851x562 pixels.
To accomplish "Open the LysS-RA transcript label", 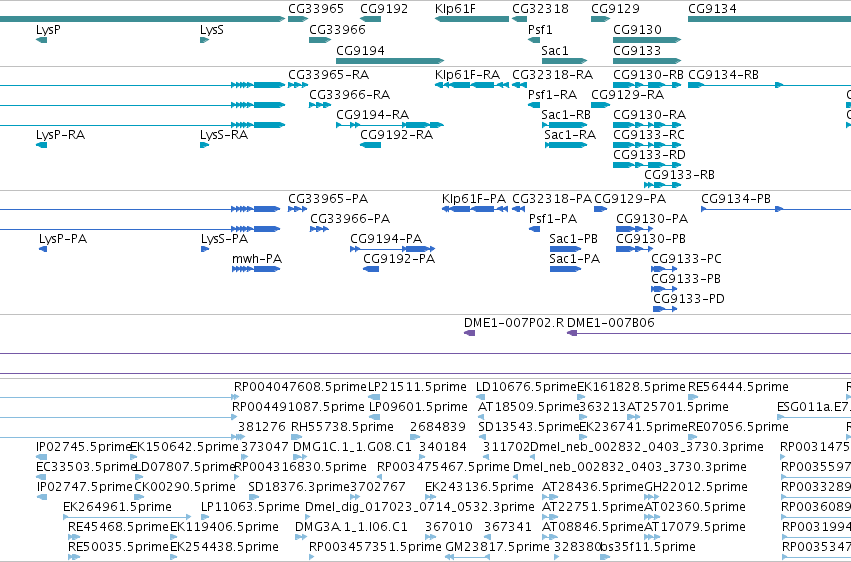I will click(x=224, y=135).
